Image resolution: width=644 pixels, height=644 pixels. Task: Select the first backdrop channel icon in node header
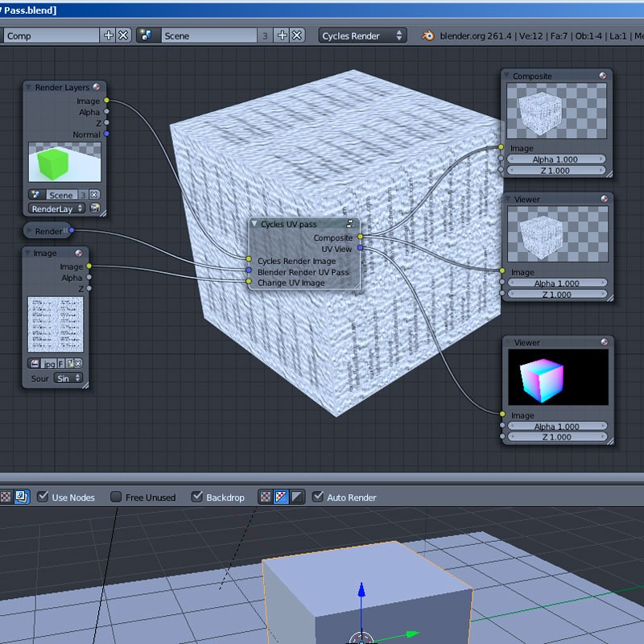[265, 497]
